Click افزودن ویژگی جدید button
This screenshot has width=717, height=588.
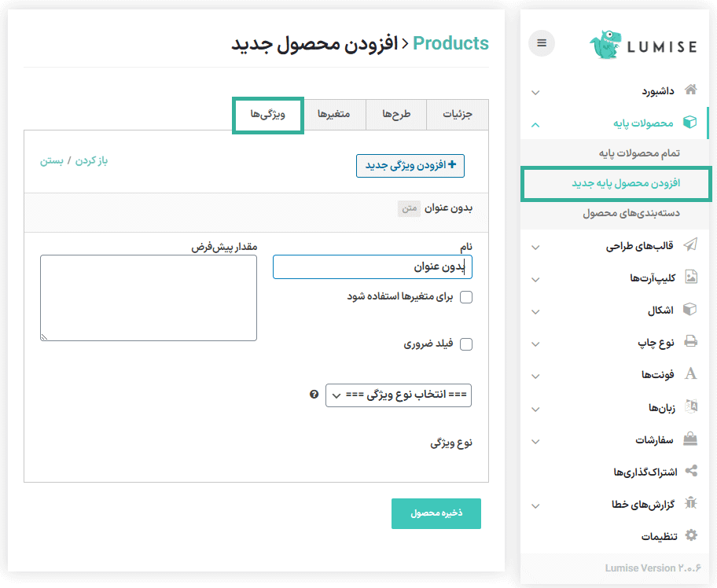coord(410,165)
